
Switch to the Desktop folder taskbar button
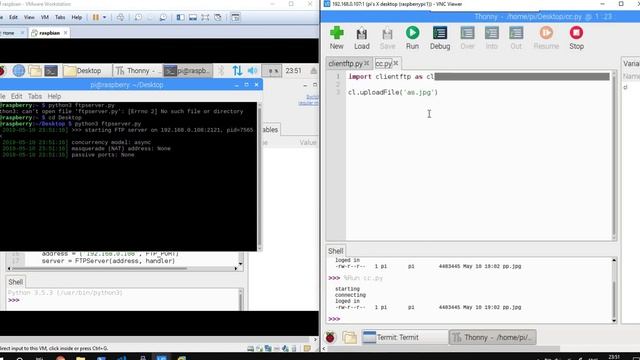87,71
